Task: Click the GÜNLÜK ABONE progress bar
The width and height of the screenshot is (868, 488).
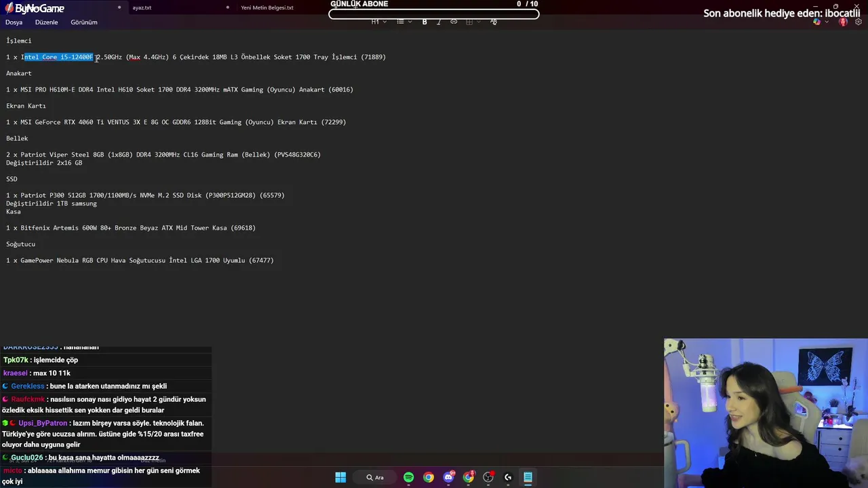Action: (434, 14)
